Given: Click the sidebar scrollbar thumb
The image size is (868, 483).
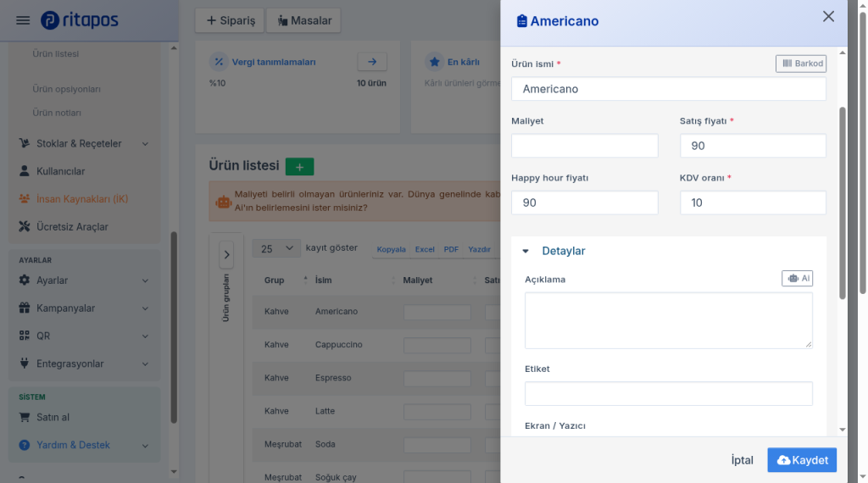Looking at the screenshot, I should (x=174, y=328).
